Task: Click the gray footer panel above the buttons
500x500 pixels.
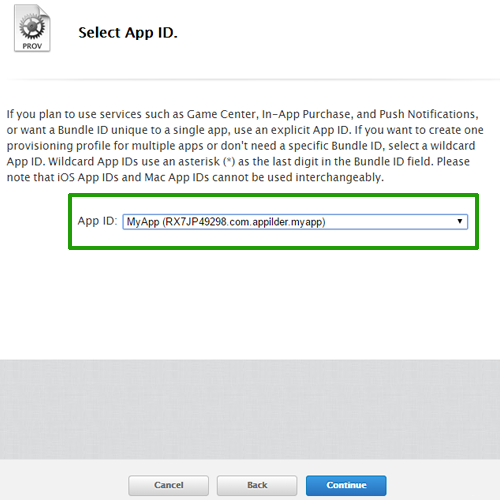Action: [x=250, y=409]
